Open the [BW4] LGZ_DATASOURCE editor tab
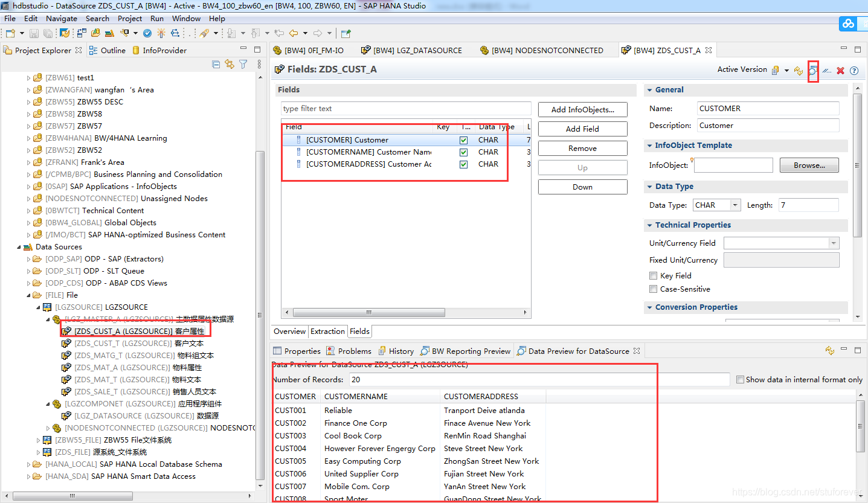This screenshot has height=503, width=868. coord(411,50)
